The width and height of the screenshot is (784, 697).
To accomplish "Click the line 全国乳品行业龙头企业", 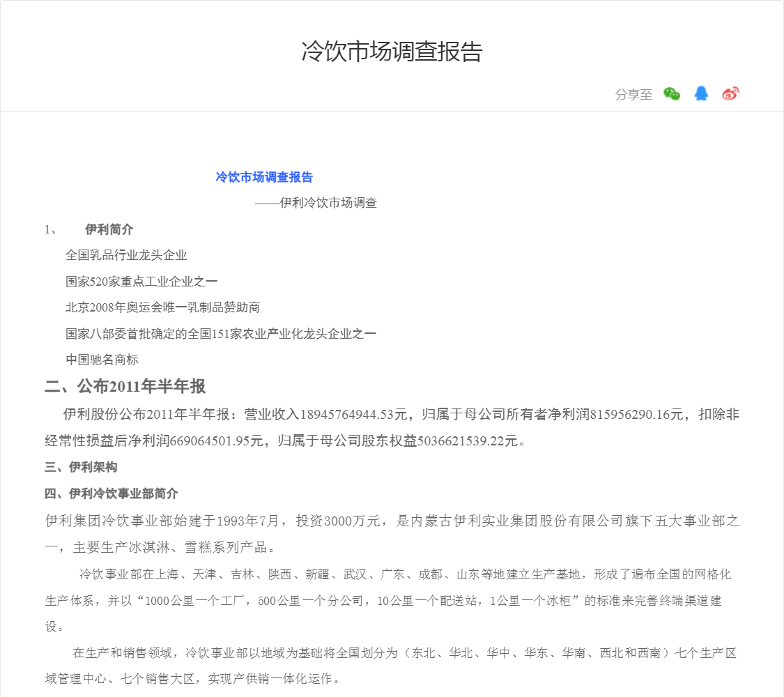I will coord(127,255).
